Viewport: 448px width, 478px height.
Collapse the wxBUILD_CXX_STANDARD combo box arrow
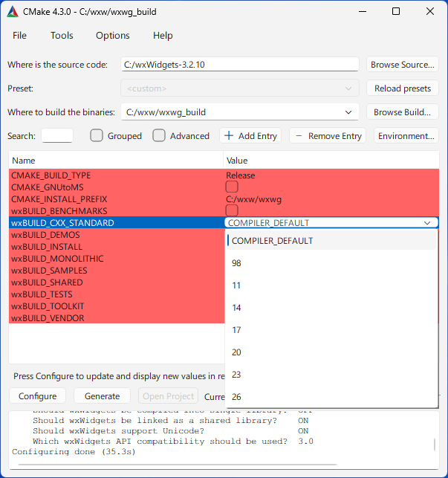[x=427, y=223]
